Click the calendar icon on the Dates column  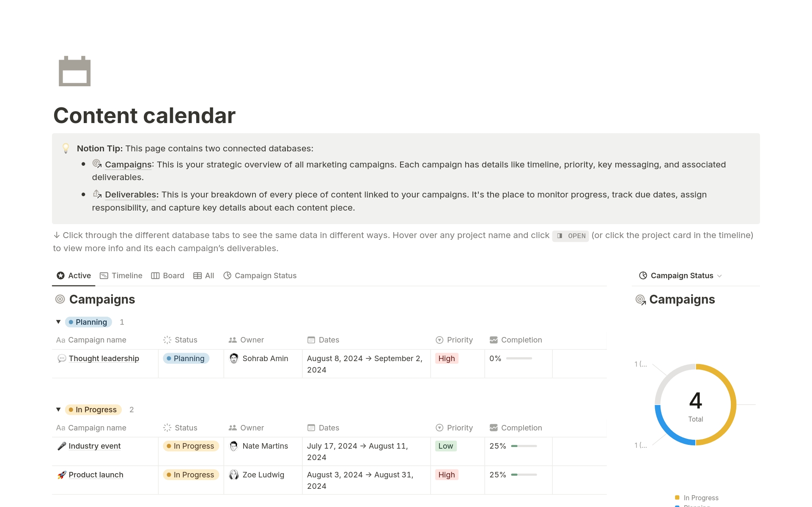click(312, 340)
